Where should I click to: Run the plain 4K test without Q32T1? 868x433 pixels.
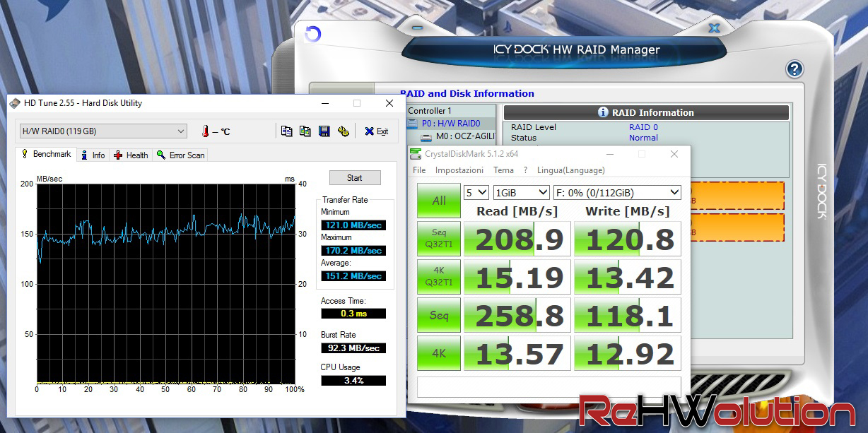click(439, 353)
